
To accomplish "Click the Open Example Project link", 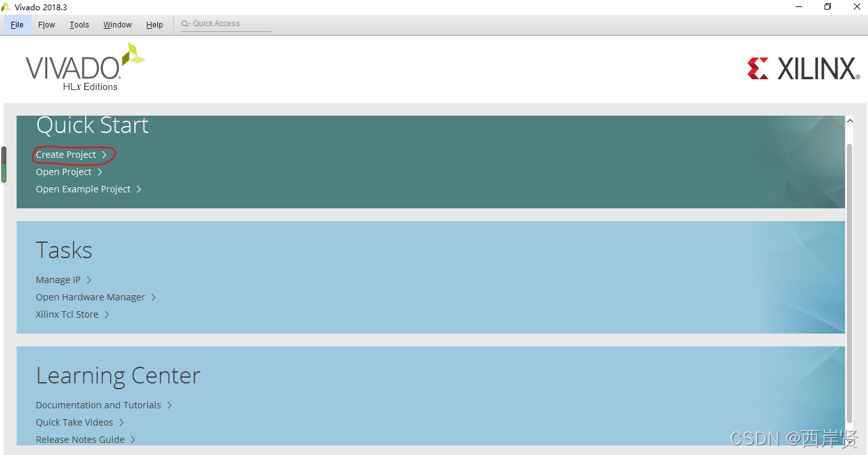I will coord(83,189).
